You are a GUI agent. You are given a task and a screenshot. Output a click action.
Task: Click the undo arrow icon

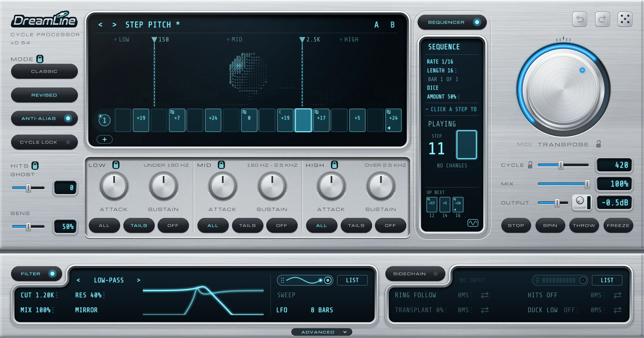click(580, 19)
